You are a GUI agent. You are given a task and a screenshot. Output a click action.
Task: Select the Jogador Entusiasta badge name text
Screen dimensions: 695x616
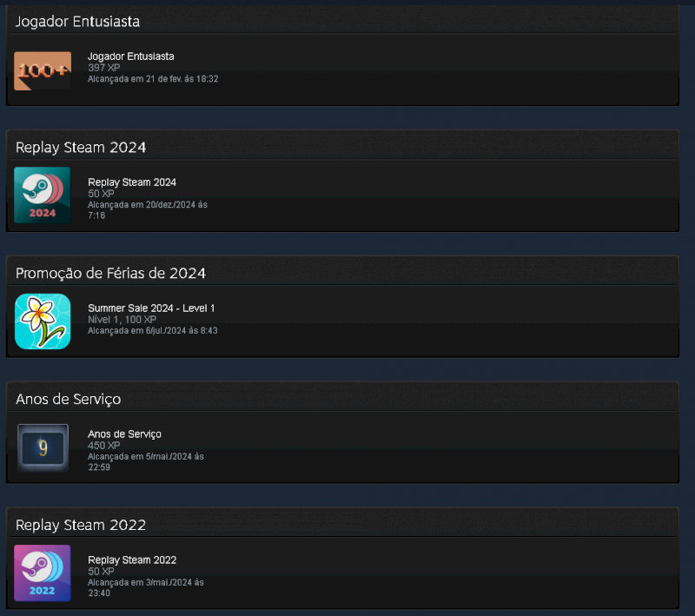pos(131,56)
